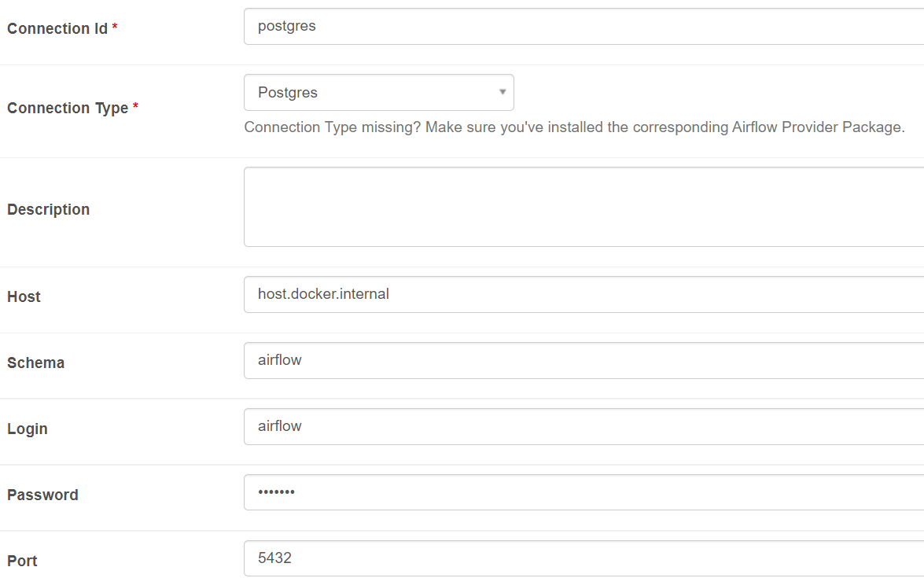Click inside the empty Description text area
Image resolution: width=924 pixels, height=578 pixels.
[584, 207]
